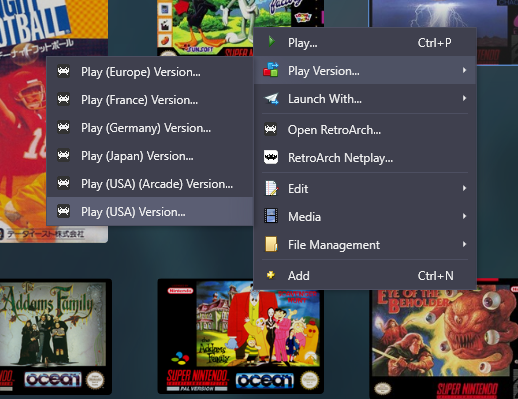The image size is (518, 399).
Task: Open the Media menu entry
Action: pyautogui.click(x=365, y=217)
